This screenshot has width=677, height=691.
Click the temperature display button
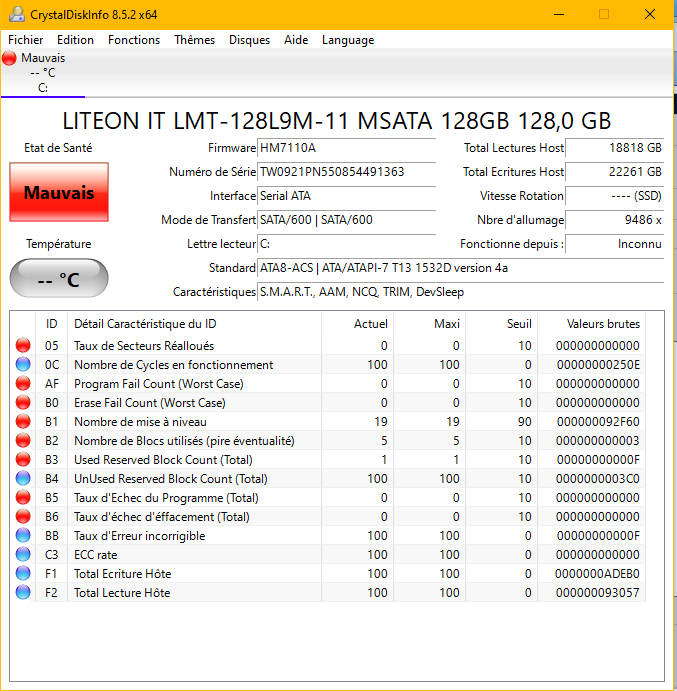click(x=58, y=279)
